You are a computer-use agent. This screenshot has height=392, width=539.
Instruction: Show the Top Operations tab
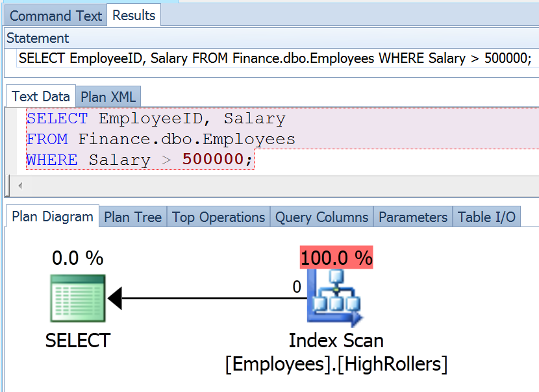pyautogui.click(x=218, y=217)
